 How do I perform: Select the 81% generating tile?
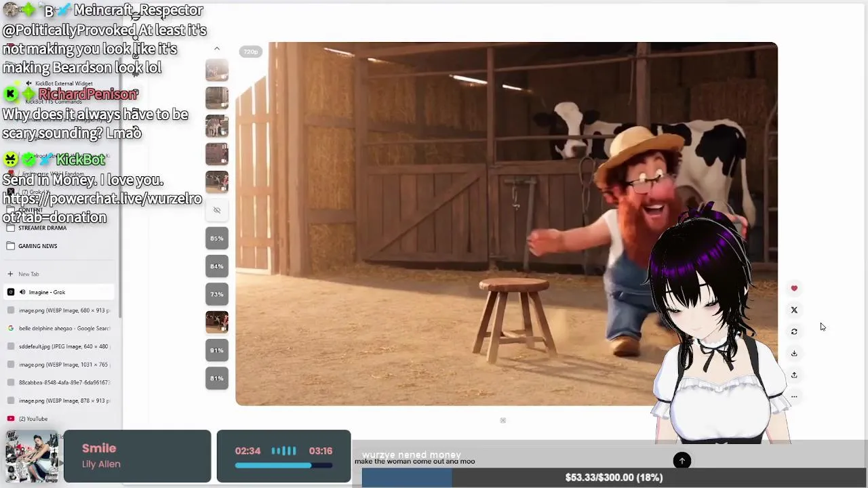click(x=217, y=378)
